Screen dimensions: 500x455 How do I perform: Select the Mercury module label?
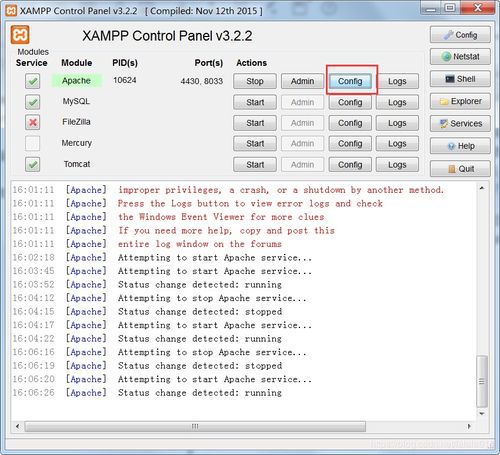click(x=77, y=143)
